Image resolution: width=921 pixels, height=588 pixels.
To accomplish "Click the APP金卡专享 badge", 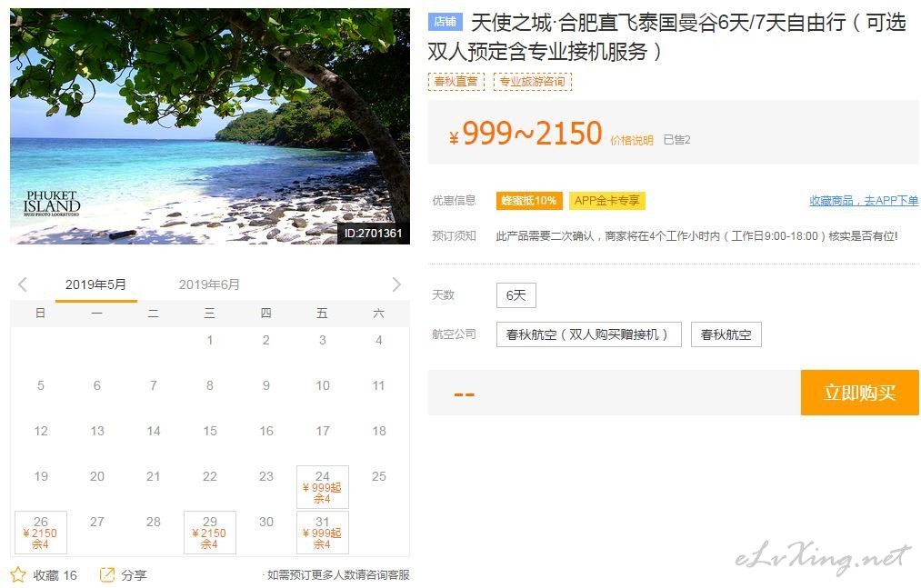I will (606, 200).
